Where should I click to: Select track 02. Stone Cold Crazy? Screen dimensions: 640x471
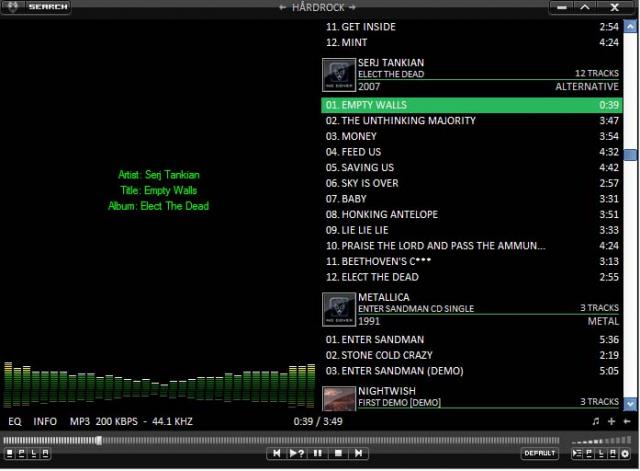[471, 355]
